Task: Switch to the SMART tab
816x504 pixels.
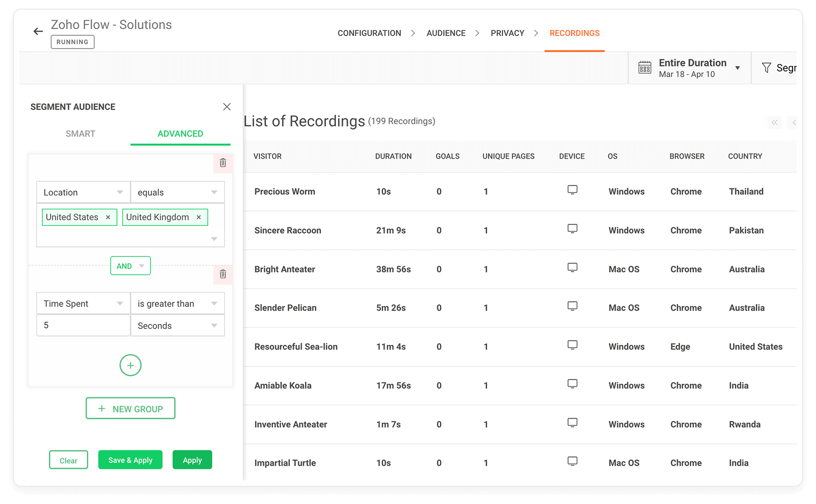Action: point(80,133)
